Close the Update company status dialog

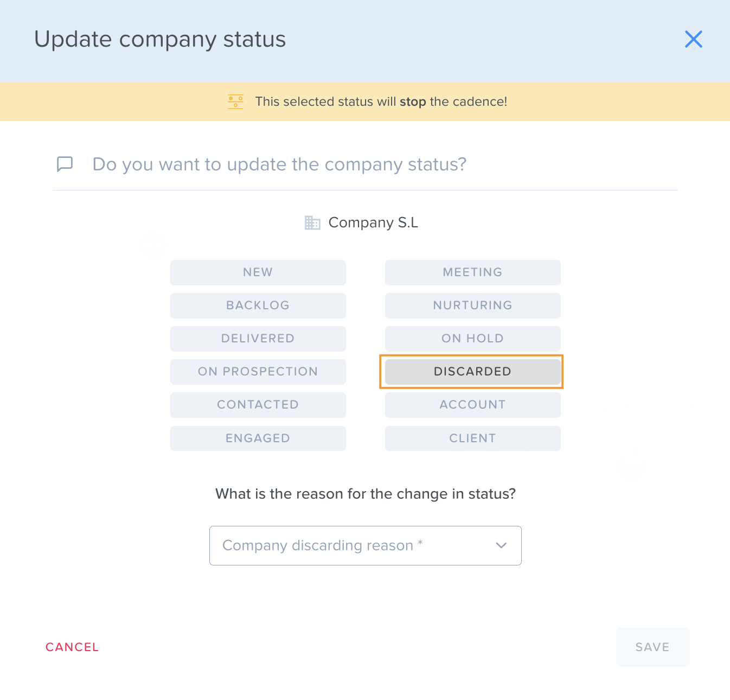coord(693,39)
